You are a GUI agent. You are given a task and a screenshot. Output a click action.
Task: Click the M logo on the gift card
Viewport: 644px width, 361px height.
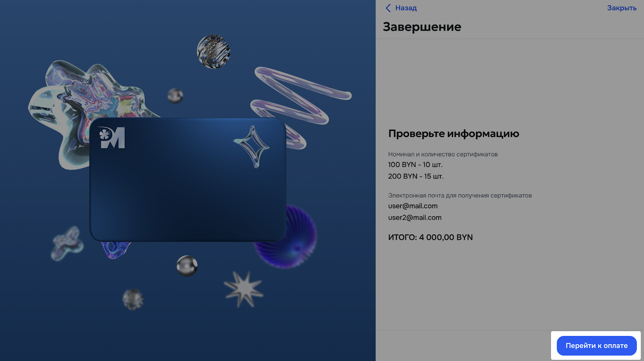coord(111,137)
